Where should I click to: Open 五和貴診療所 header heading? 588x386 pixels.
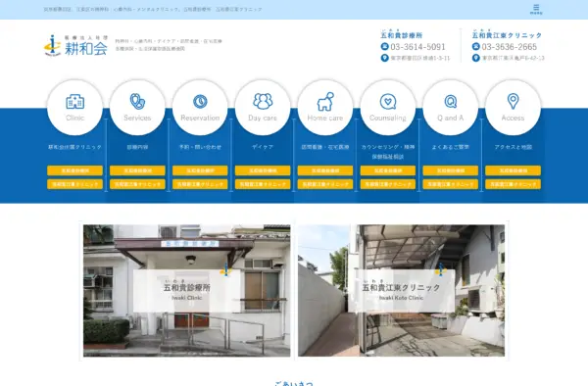[401, 35]
